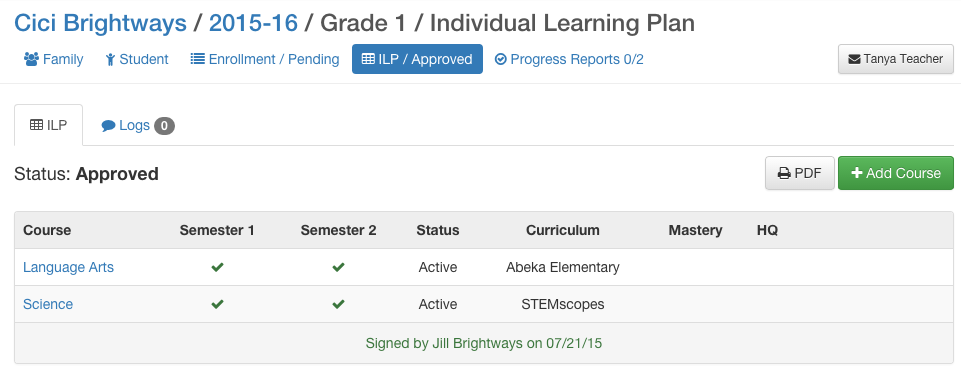
Task: Click Language Arts Semester 1 check mark
Action: tap(217, 267)
